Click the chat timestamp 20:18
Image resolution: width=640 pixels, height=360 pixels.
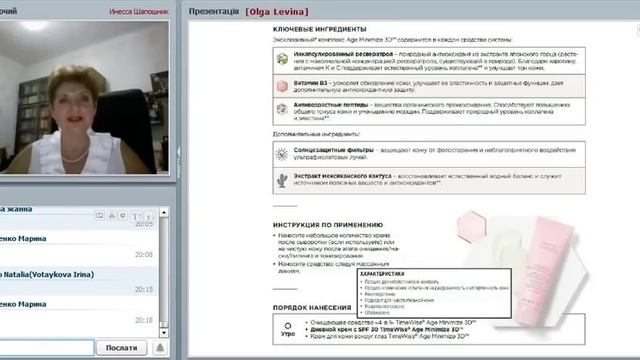coord(144,320)
